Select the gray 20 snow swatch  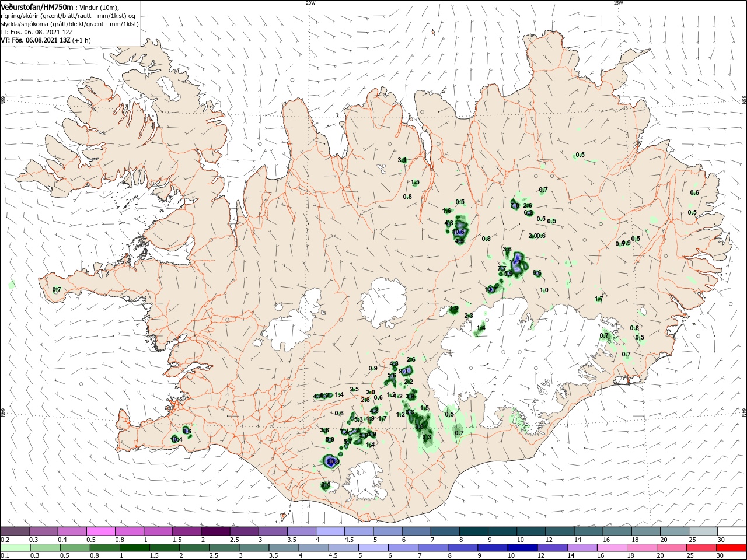click(x=675, y=531)
